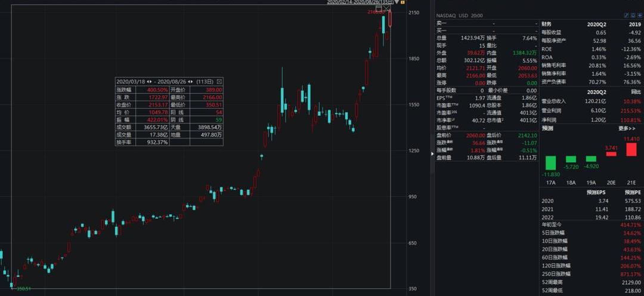Select the 17A green EPS bar
Viewport: 644px width, 296px height.
[x=549, y=162]
